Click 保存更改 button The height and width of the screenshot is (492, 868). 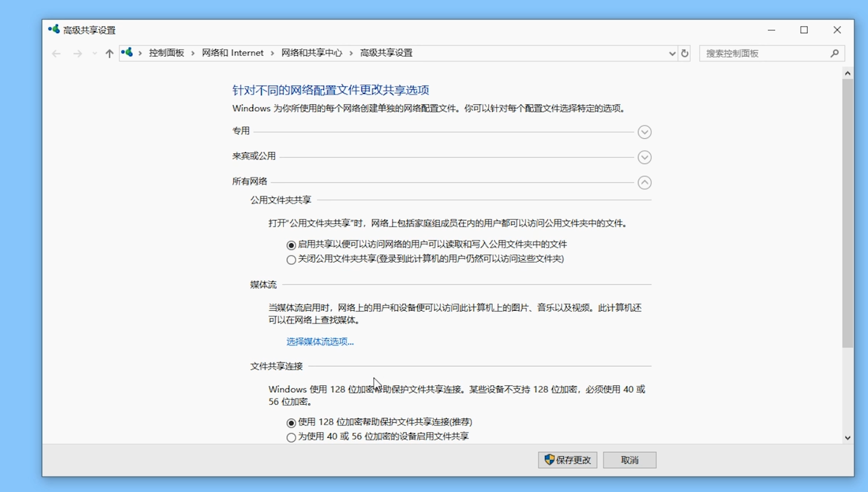pyautogui.click(x=568, y=460)
